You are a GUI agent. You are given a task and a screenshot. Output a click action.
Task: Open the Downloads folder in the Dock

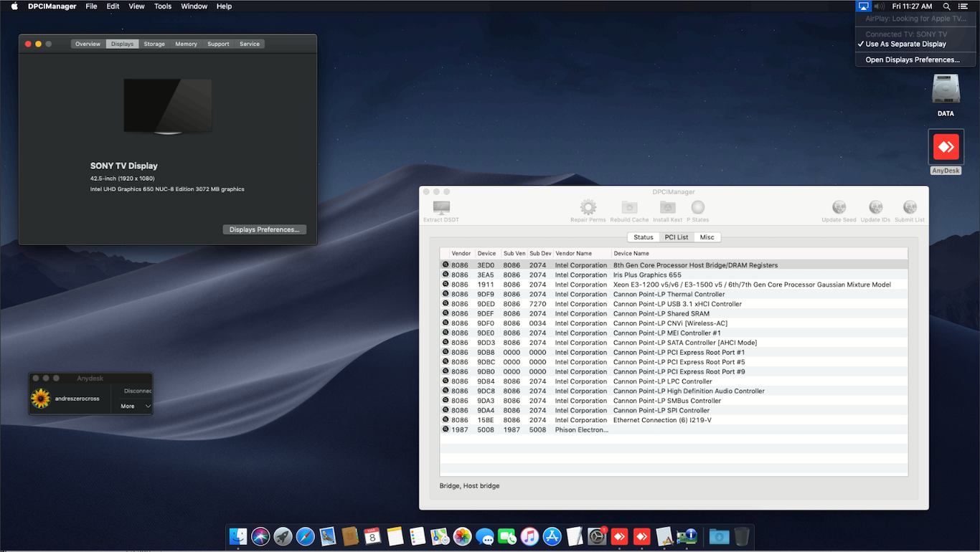click(x=719, y=536)
